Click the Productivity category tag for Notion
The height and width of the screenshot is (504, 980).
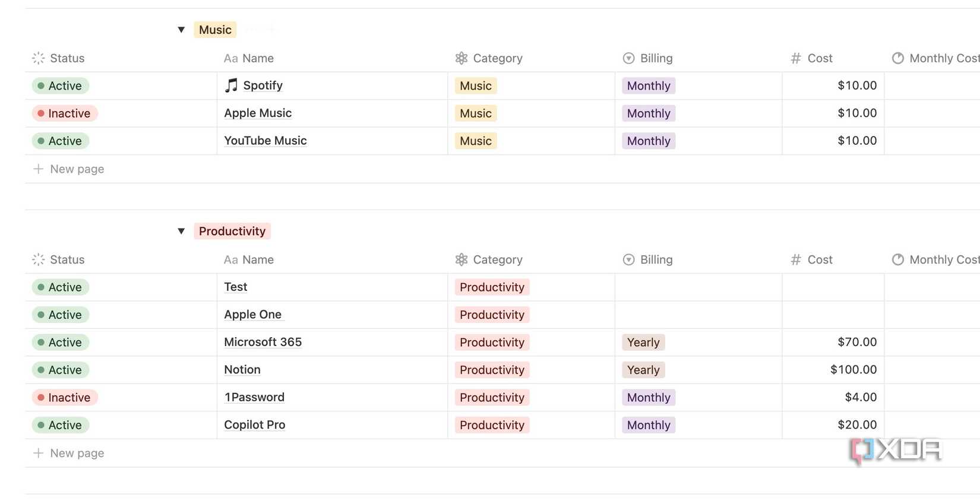[492, 370]
